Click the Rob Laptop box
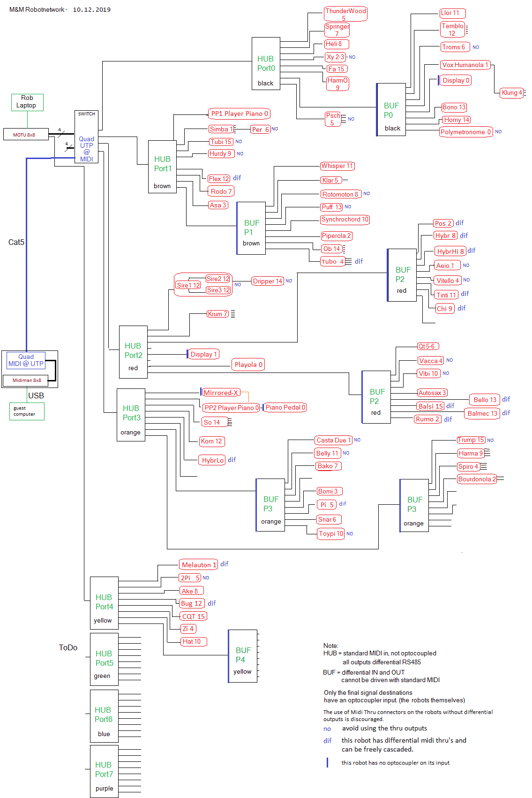 click(27, 102)
